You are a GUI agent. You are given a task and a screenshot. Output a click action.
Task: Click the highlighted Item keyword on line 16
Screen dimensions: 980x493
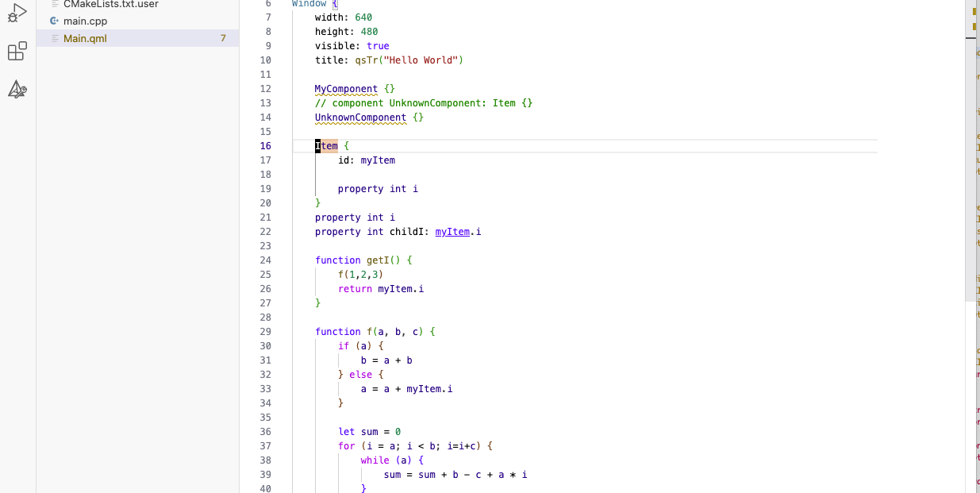pos(327,146)
